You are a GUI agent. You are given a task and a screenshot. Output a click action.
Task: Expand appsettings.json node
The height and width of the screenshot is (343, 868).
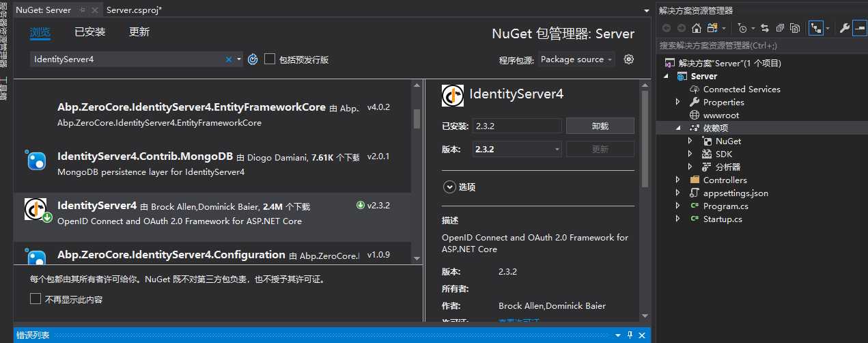point(677,193)
